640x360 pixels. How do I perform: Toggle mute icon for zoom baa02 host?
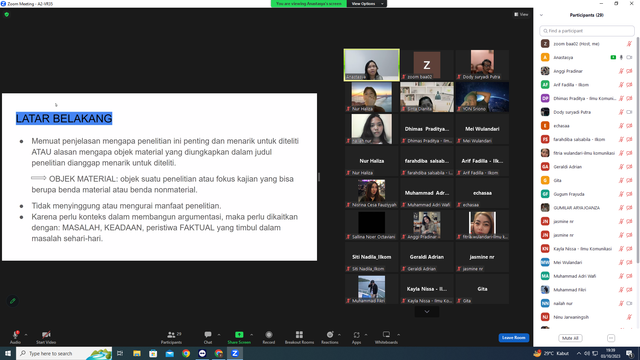[x=629, y=44]
